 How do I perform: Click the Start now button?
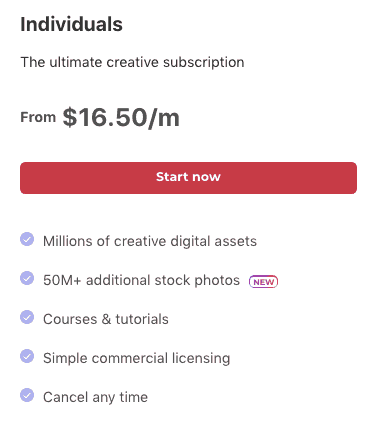coord(188,178)
